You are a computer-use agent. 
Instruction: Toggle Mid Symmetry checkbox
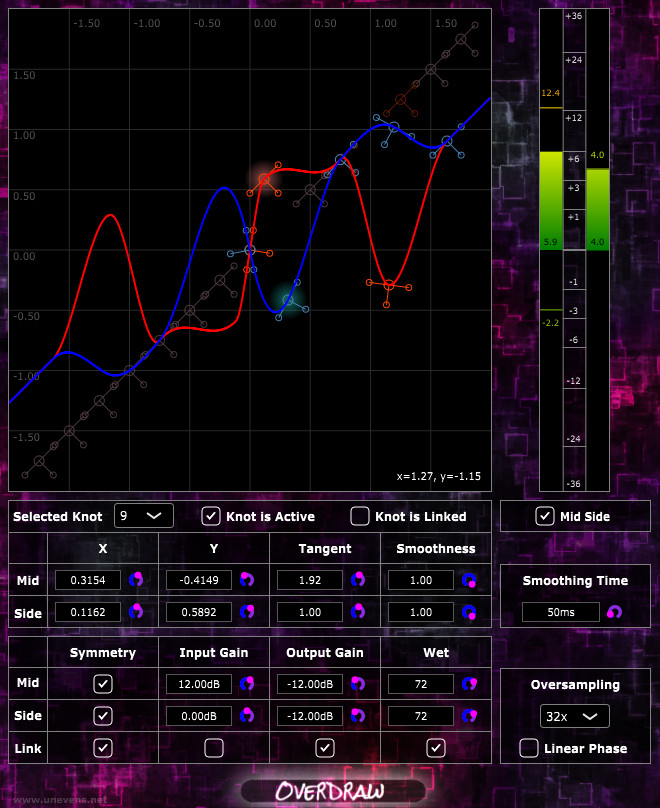(x=103, y=684)
